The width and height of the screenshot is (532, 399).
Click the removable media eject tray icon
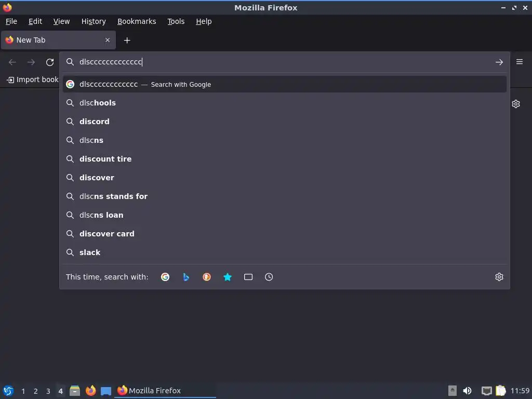pos(453,391)
